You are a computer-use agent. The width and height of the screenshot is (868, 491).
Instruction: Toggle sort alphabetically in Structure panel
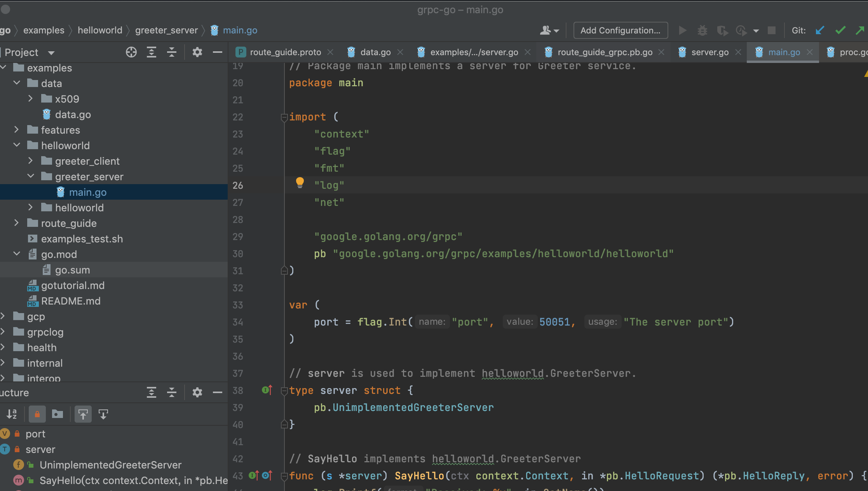(x=12, y=414)
